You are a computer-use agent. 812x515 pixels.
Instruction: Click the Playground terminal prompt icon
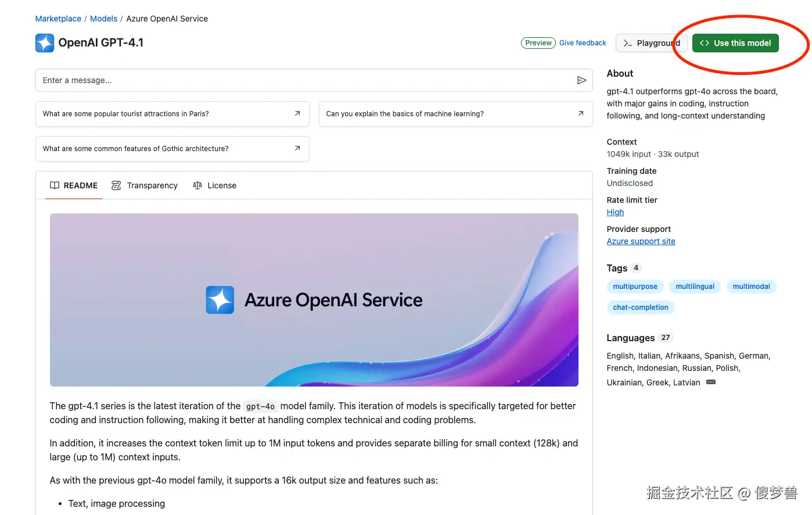pyautogui.click(x=628, y=43)
